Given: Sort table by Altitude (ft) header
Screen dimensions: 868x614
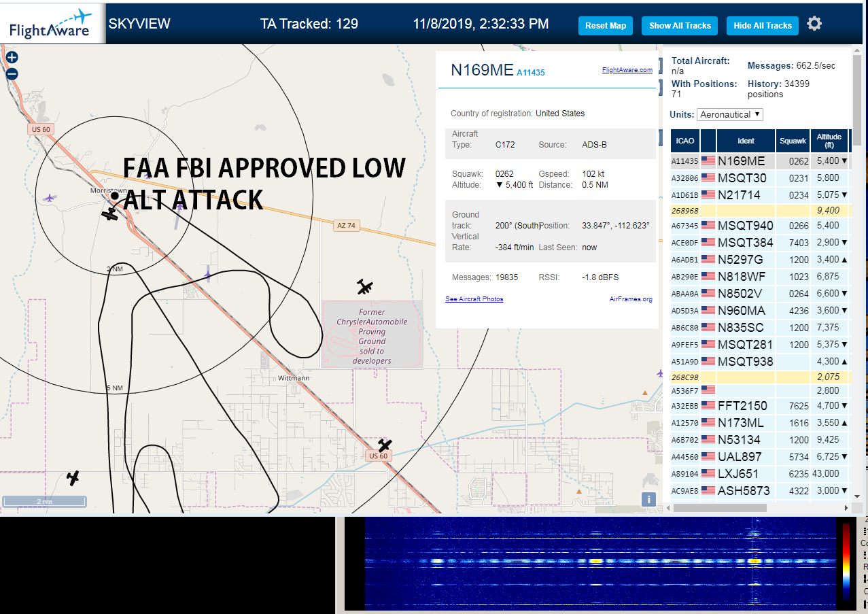Looking at the screenshot, I should (x=829, y=141).
